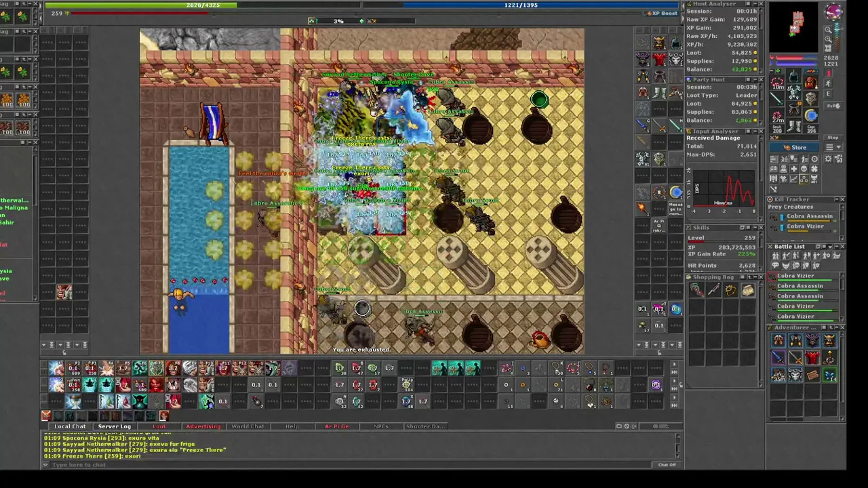Open the NPCs chat tab

[x=381, y=426]
